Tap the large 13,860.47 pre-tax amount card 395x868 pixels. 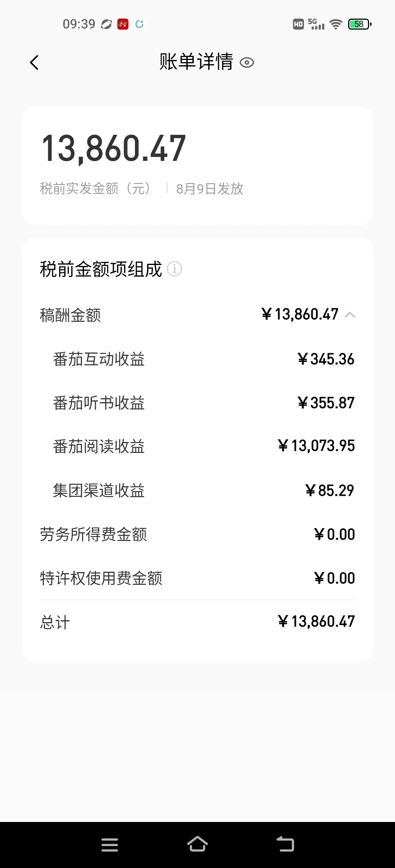[x=197, y=165]
